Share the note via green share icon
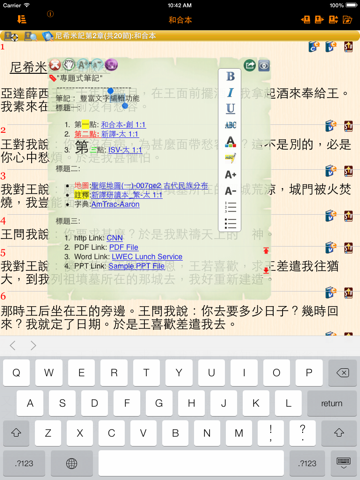The width and height of the screenshot is (360, 480). pos(250,65)
